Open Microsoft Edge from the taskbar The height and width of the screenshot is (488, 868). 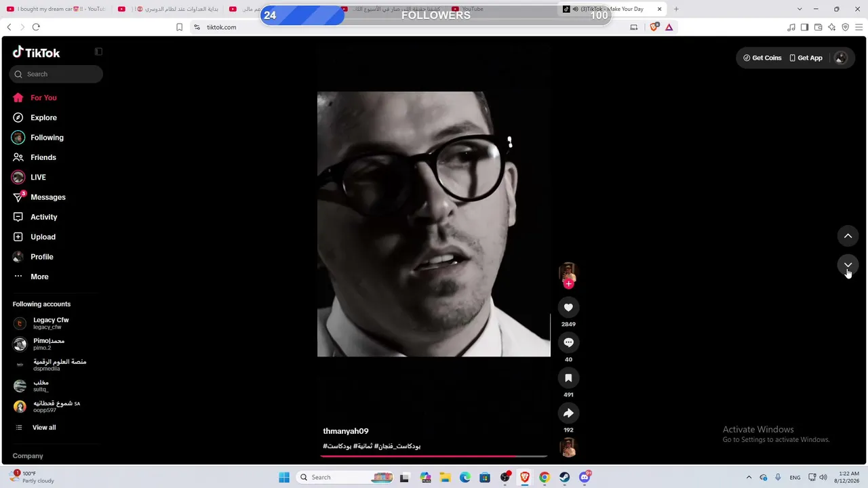click(465, 477)
